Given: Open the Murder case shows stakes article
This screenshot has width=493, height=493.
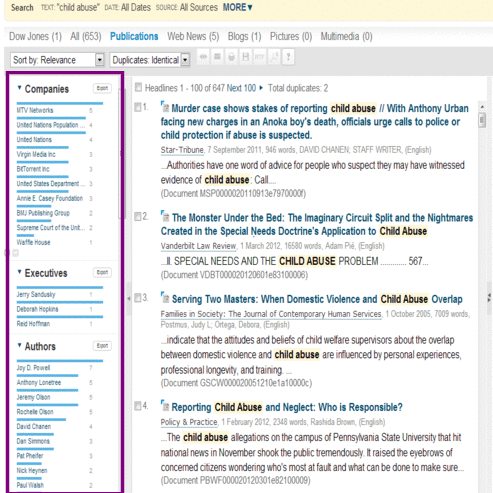Looking at the screenshot, I should 315,122.
